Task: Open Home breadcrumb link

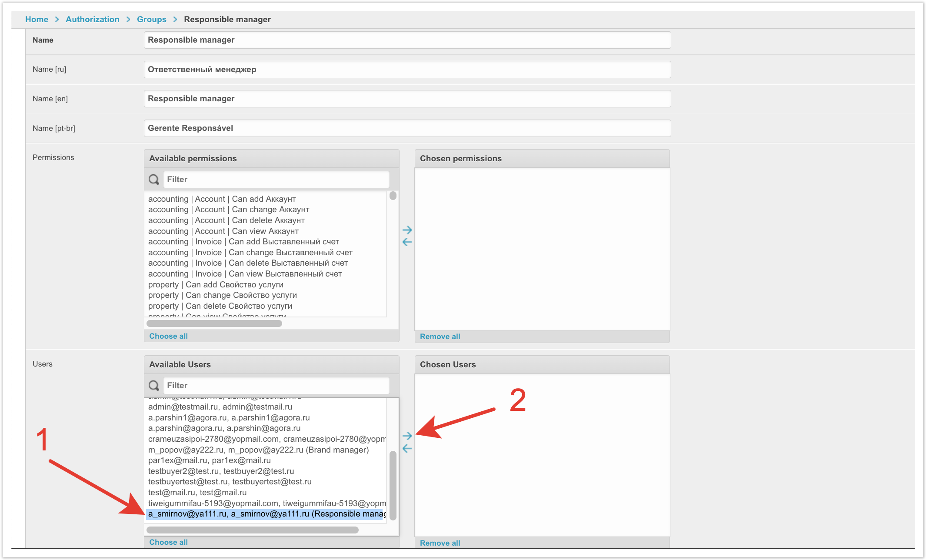Action: click(37, 20)
